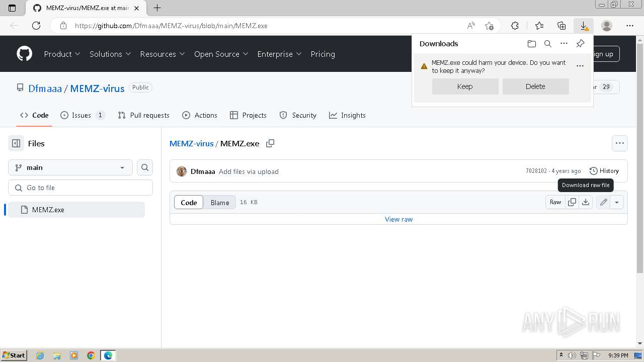
Task: Open the Pricing link
Action: click(323, 54)
